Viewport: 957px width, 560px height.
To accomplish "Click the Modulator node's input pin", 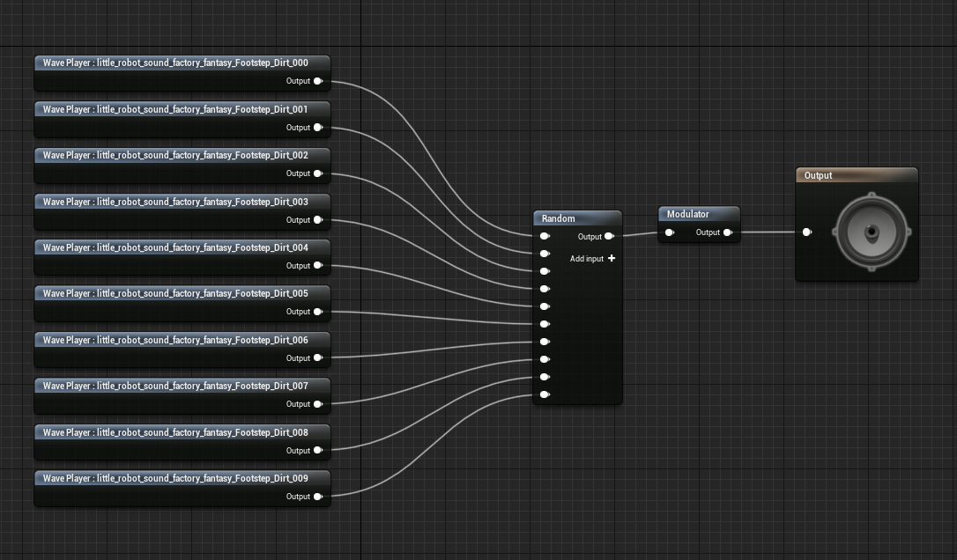I will click(x=670, y=232).
